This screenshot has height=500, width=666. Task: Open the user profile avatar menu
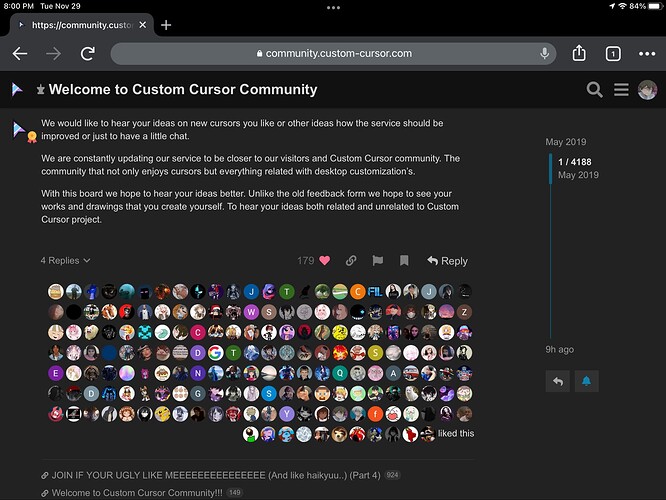click(647, 90)
